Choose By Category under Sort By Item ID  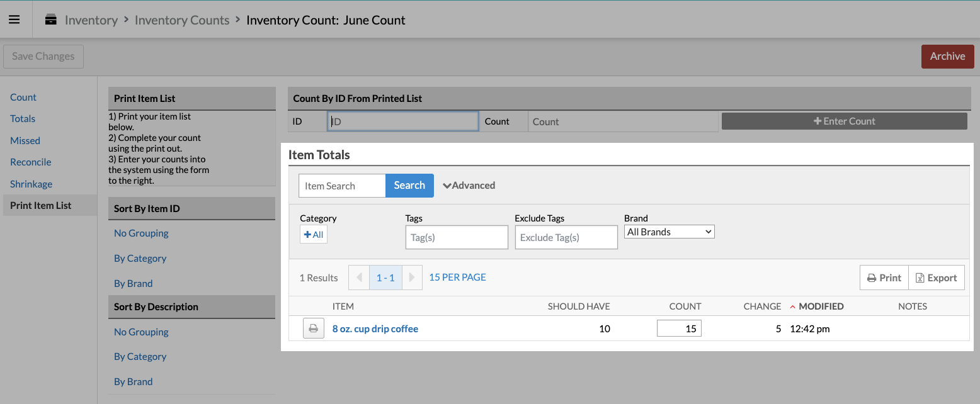pyautogui.click(x=140, y=258)
